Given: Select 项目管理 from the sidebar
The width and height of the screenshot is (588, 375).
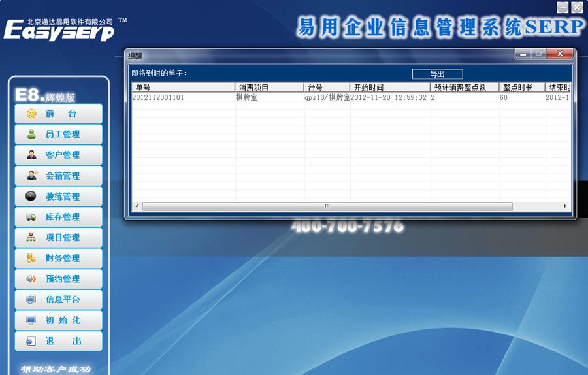Looking at the screenshot, I should (59, 237).
